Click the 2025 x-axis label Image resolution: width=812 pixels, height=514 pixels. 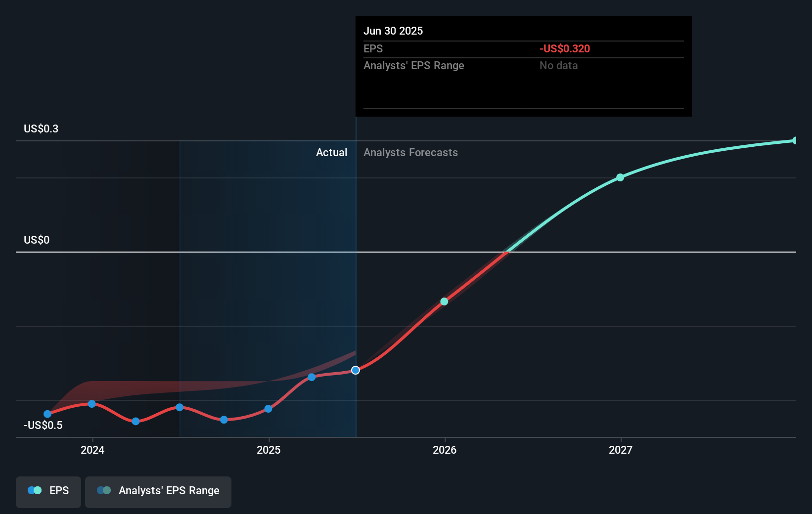point(269,450)
